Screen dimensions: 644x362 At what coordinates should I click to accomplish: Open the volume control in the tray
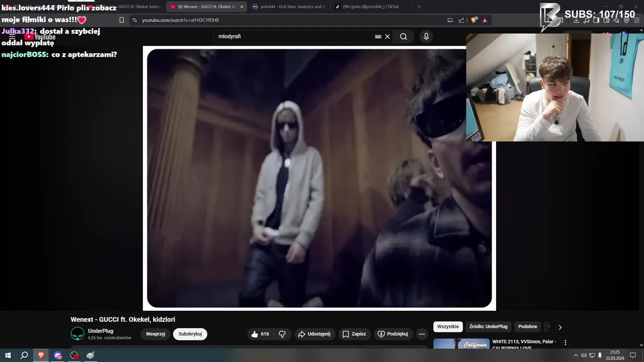click(x=584, y=355)
